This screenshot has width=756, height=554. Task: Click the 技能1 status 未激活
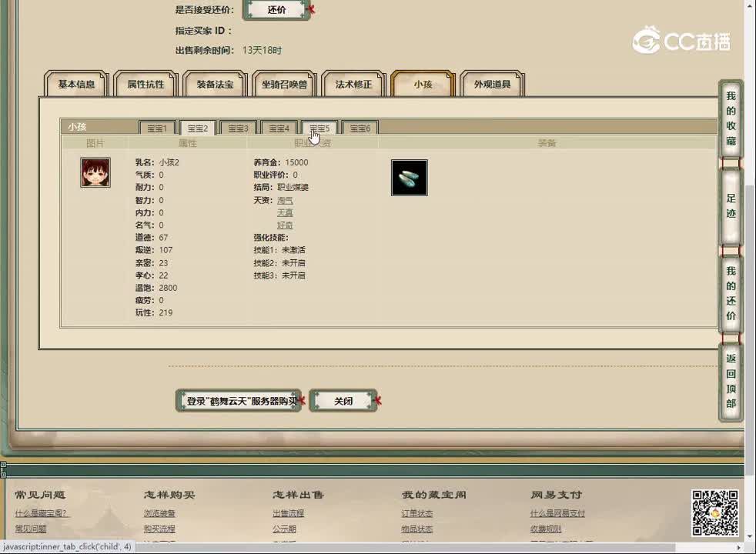click(293, 250)
